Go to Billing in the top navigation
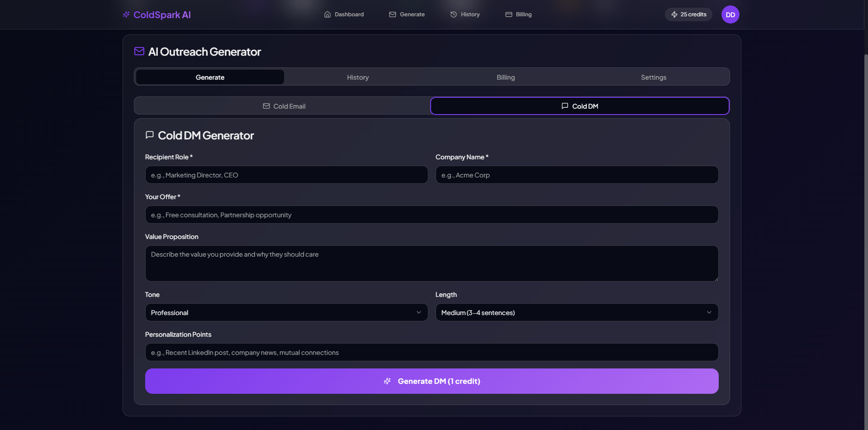868x430 pixels. pos(518,14)
